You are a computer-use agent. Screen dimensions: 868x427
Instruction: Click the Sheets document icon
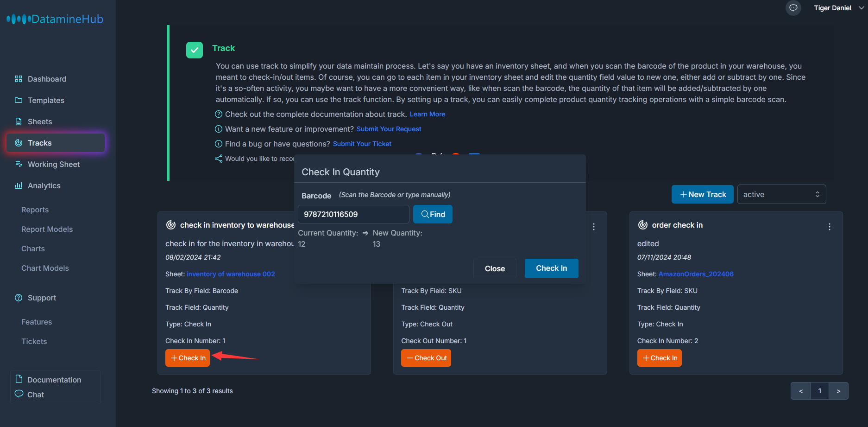19,121
